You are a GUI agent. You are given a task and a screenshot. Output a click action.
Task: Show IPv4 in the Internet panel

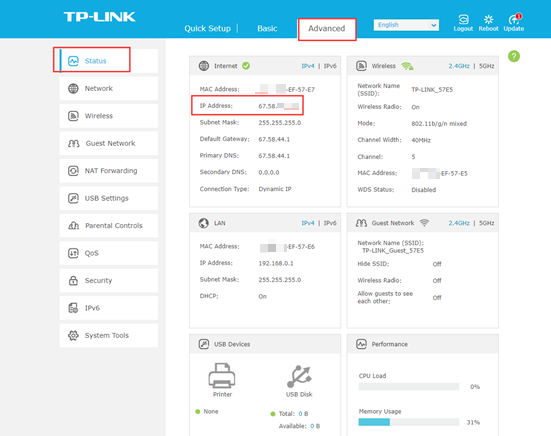point(308,66)
